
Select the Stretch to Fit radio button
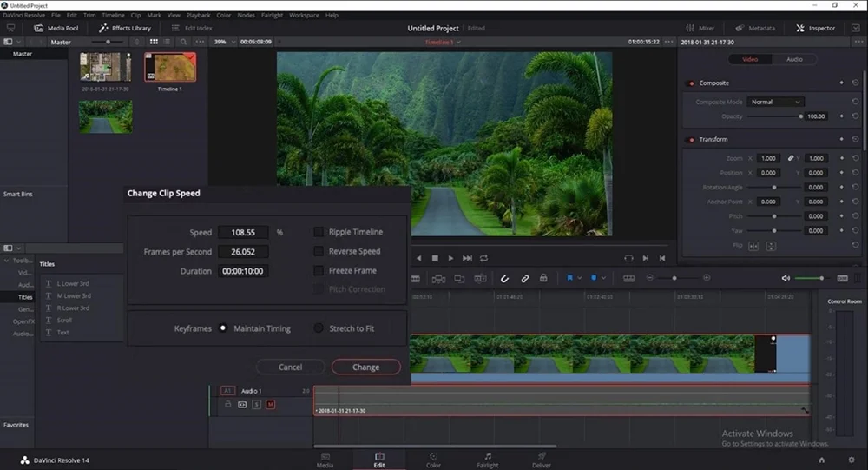[319, 328]
